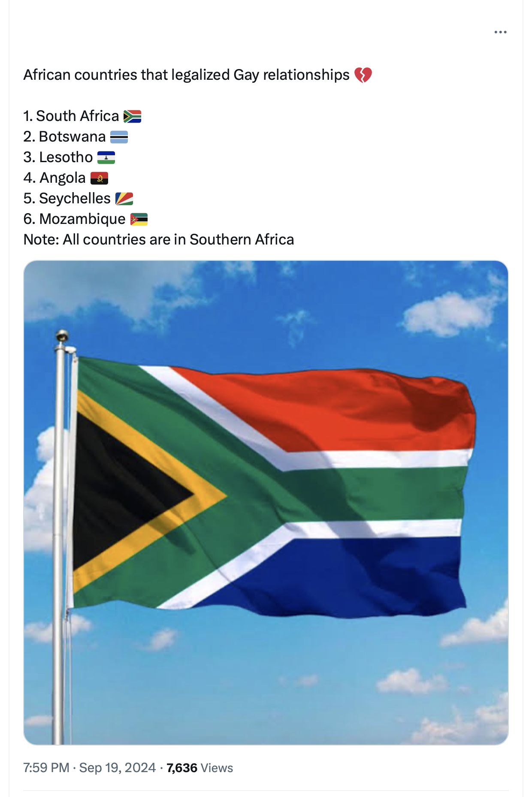Open the three-dot more options menu

tap(500, 32)
